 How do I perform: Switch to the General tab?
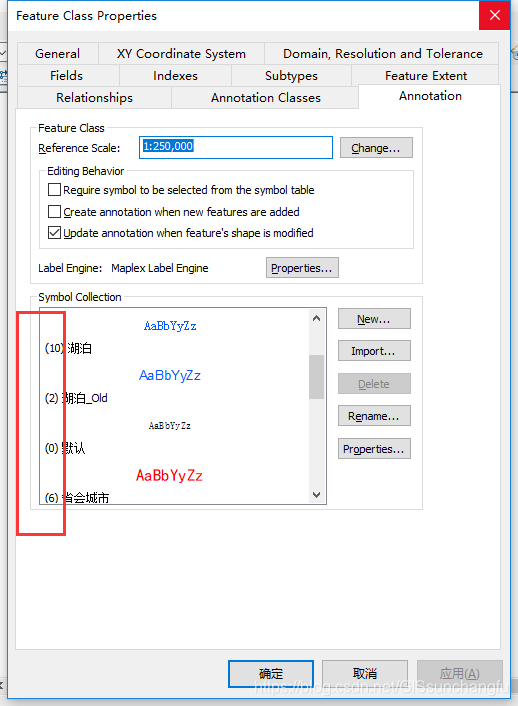58,54
